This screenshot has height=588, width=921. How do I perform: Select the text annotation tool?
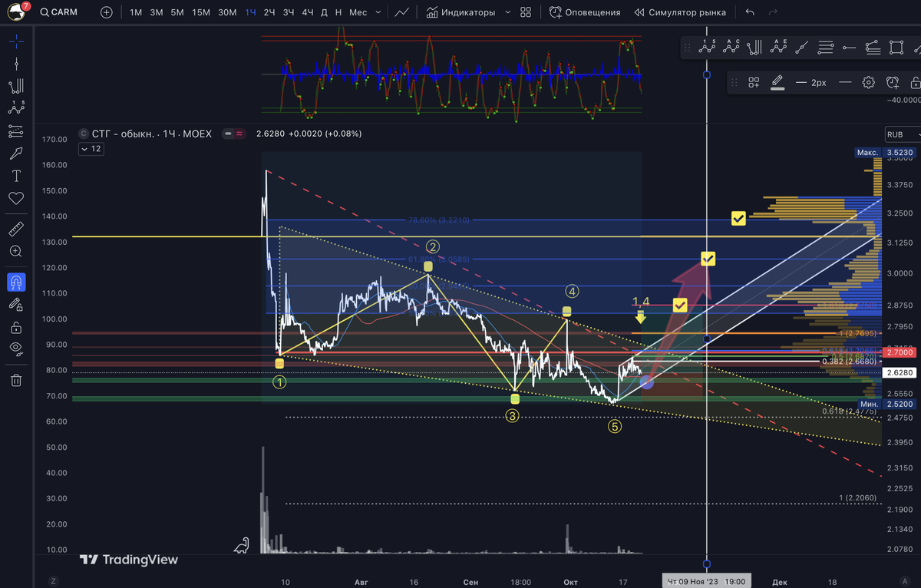pos(16,176)
